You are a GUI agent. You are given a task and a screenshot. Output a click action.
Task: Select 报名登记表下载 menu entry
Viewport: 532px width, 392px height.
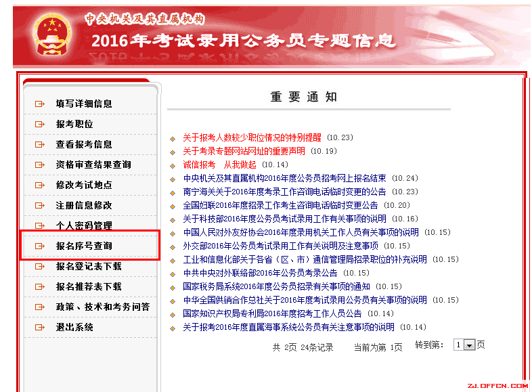pos(89,266)
